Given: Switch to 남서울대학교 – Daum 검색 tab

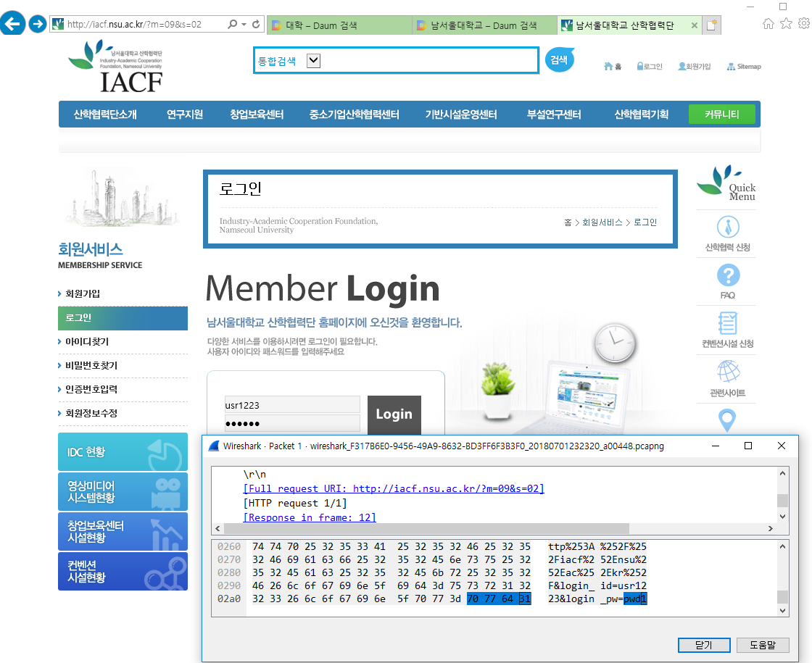Looking at the screenshot, I should pos(484,25).
